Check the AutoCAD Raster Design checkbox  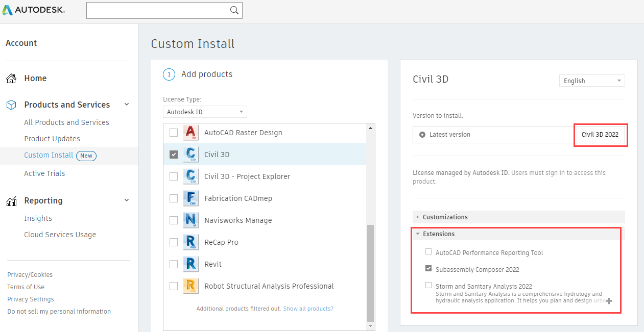(174, 133)
